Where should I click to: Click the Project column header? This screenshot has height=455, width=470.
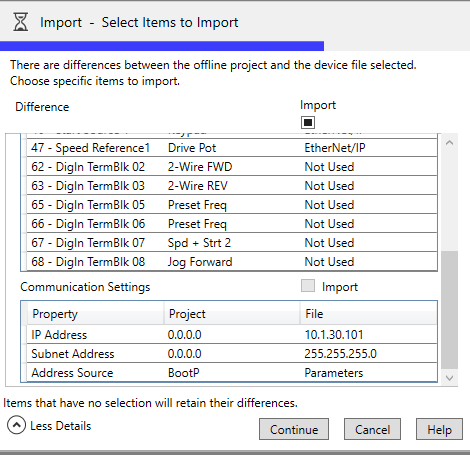(x=232, y=314)
